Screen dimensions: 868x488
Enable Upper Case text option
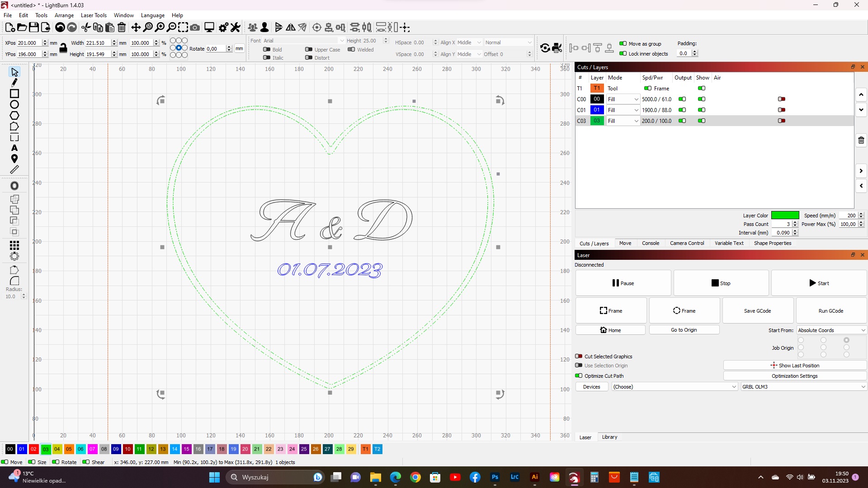tap(308, 50)
